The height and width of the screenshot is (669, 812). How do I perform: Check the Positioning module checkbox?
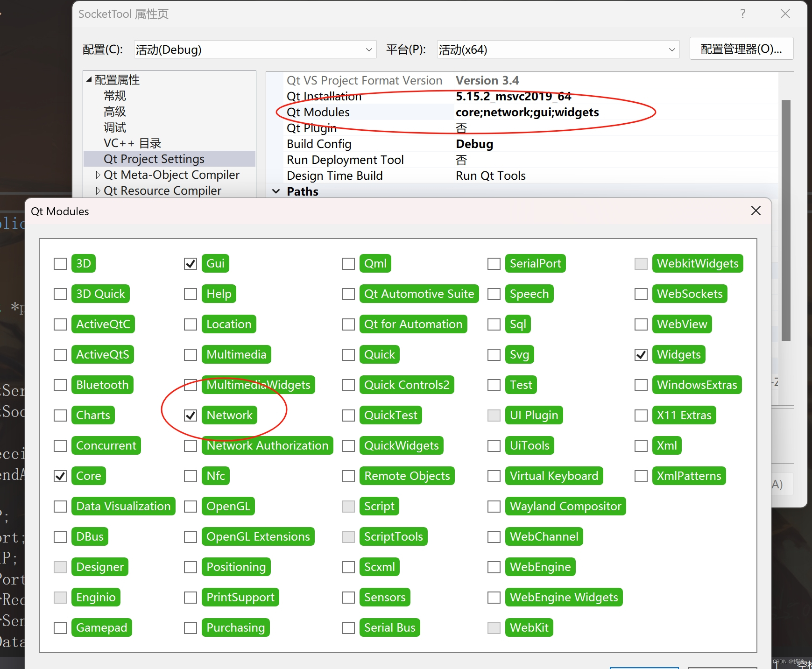[x=191, y=567]
